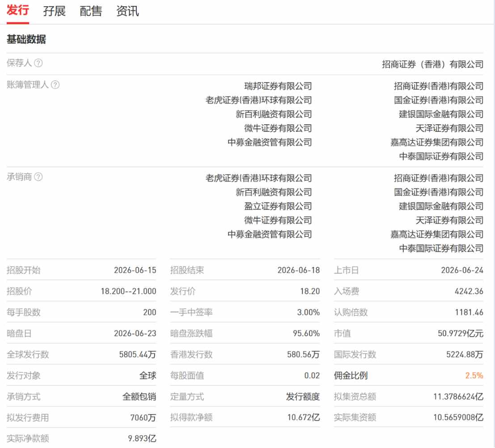This screenshot has width=495, height=448.
Task: Click the 市值 value 50.9729亿元
Action: 461,334
